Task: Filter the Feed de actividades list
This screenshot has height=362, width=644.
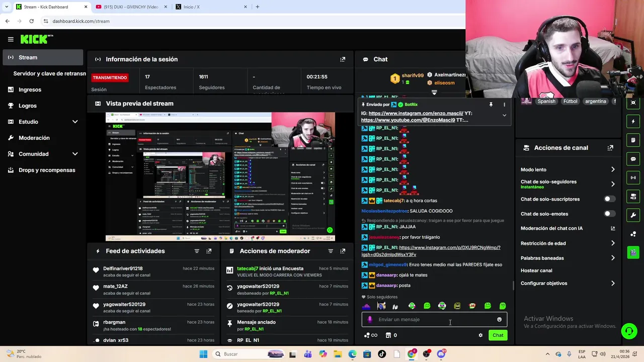Action: point(197,251)
